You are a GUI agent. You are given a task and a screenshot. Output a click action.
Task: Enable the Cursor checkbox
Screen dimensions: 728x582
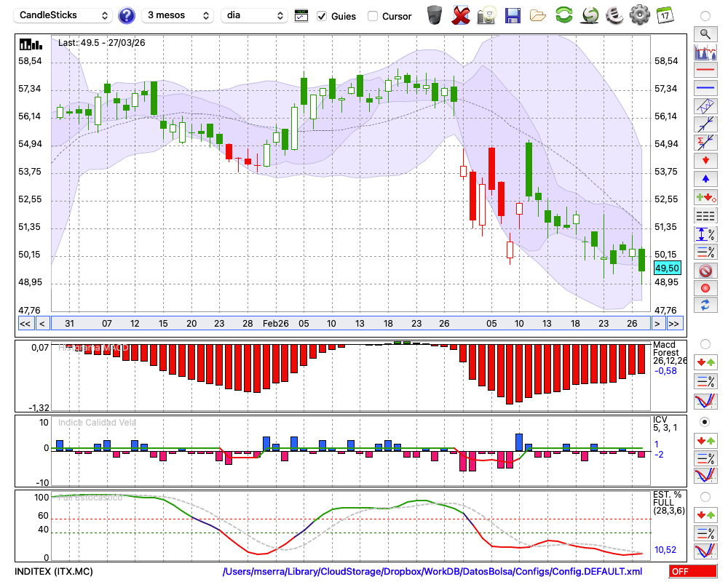(373, 16)
